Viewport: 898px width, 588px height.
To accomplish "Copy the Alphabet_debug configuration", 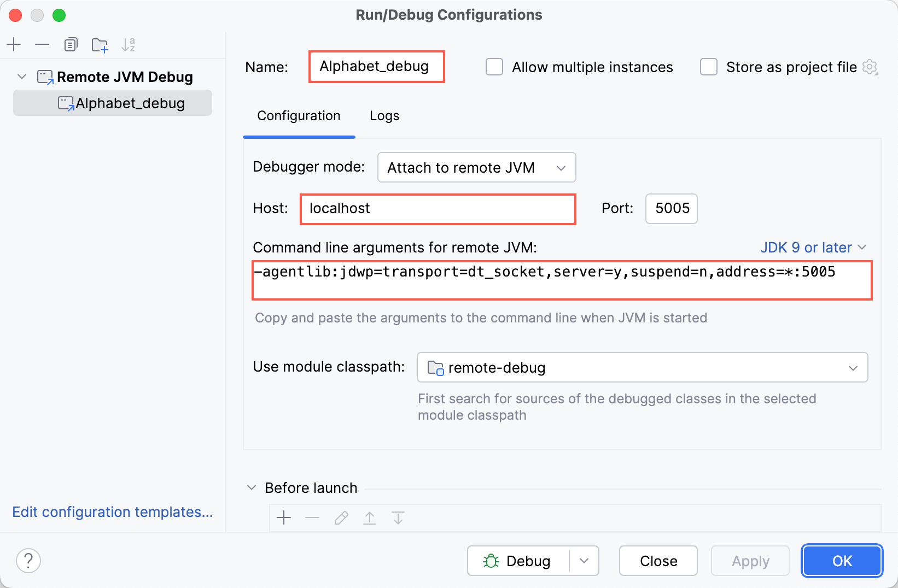I will pyautogui.click(x=71, y=44).
